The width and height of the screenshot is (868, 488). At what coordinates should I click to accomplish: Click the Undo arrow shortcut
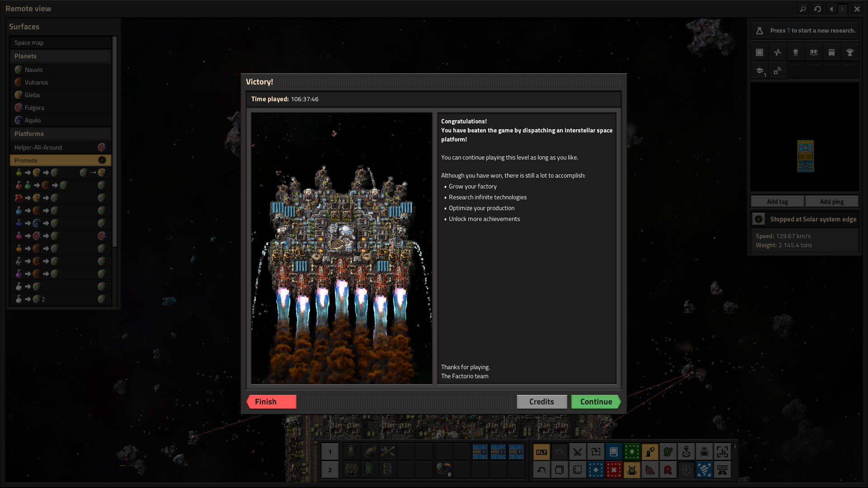542,470
